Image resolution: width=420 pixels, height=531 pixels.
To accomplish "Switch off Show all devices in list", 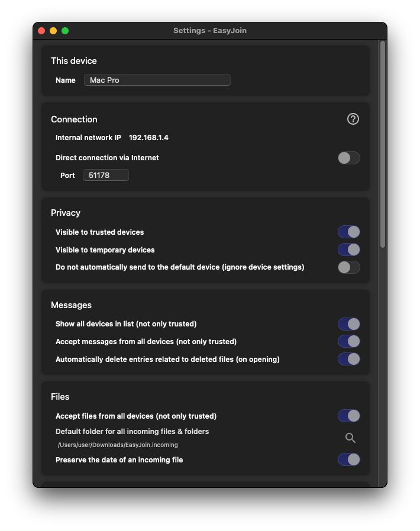I will click(348, 324).
